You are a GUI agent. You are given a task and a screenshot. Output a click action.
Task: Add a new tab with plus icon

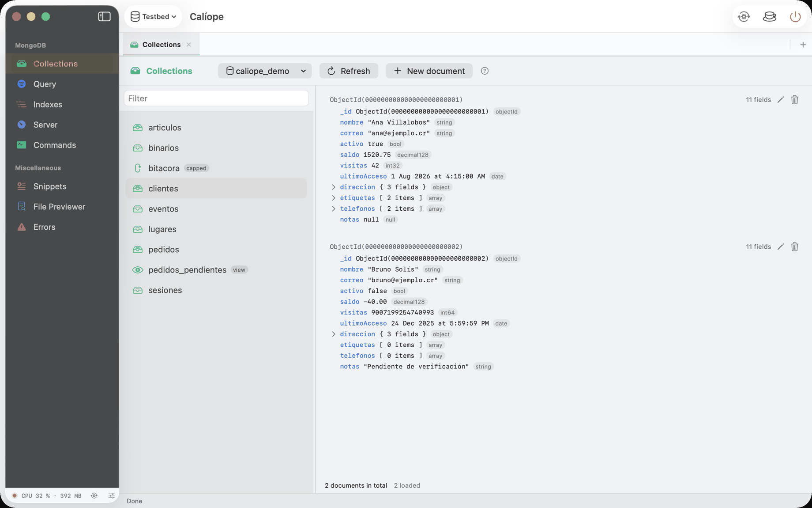[803, 45]
